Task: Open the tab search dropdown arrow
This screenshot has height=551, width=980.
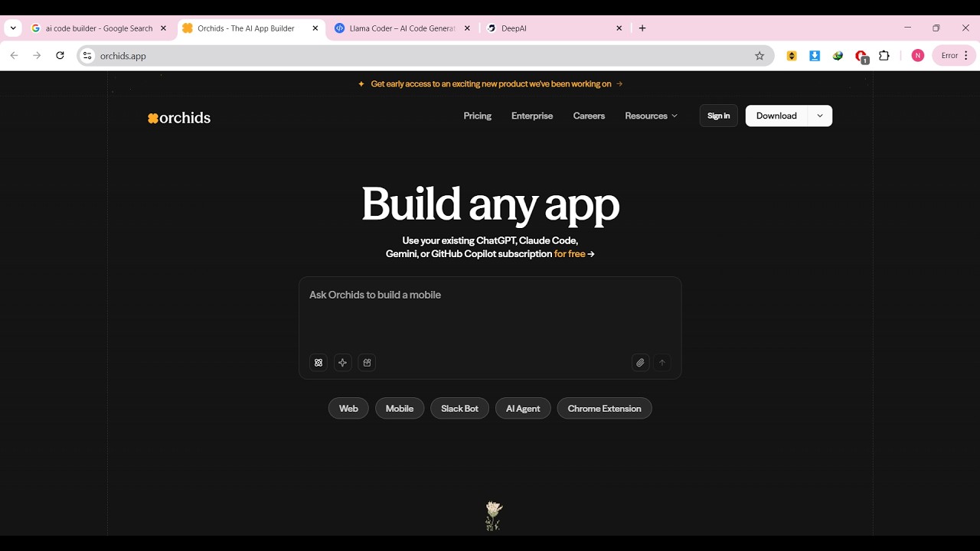Action: 13,28
